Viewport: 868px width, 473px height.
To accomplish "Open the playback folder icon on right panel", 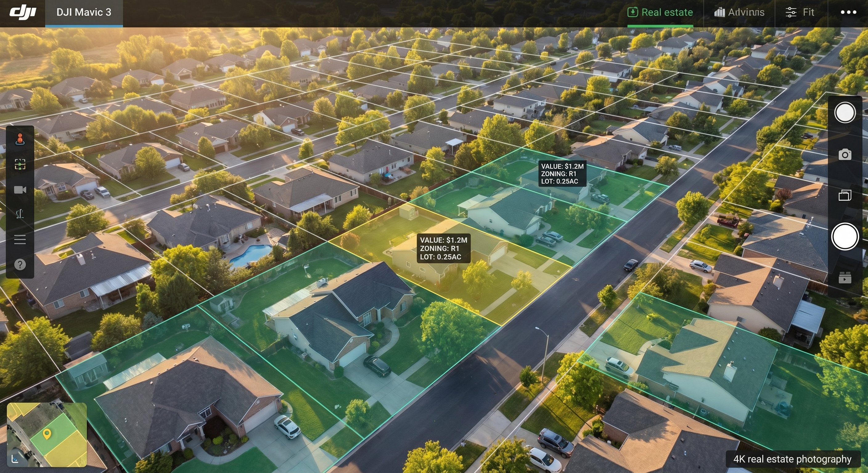I will pyautogui.click(x=844, y=277).
